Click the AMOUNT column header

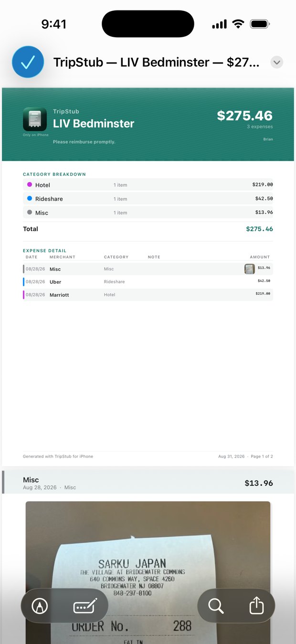[260, 257]
